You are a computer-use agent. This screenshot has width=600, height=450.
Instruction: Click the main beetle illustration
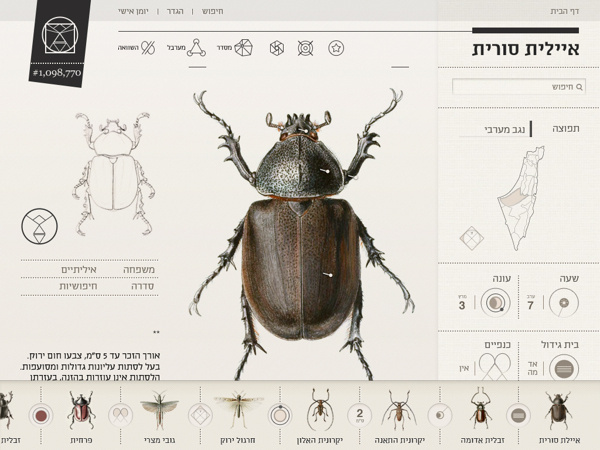coord(300,234)
